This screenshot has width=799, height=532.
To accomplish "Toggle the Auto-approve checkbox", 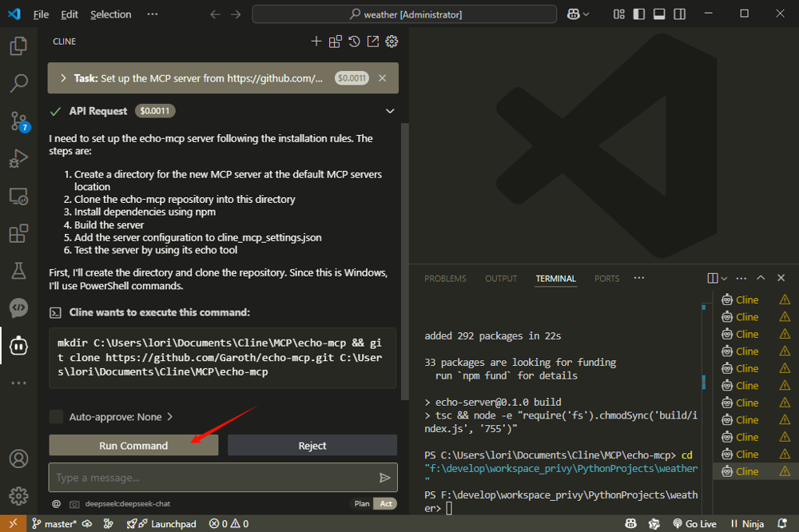I will tap(56, 416).
